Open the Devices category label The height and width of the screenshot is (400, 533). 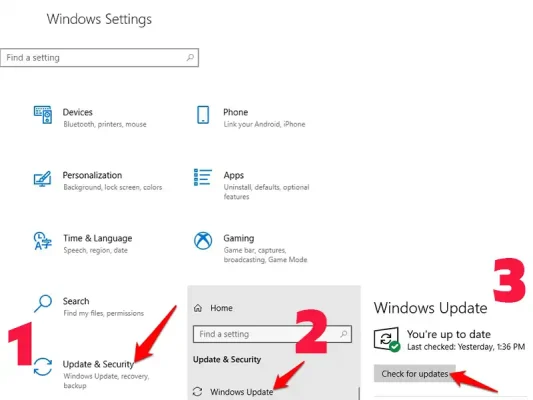[x=78, y=112]
